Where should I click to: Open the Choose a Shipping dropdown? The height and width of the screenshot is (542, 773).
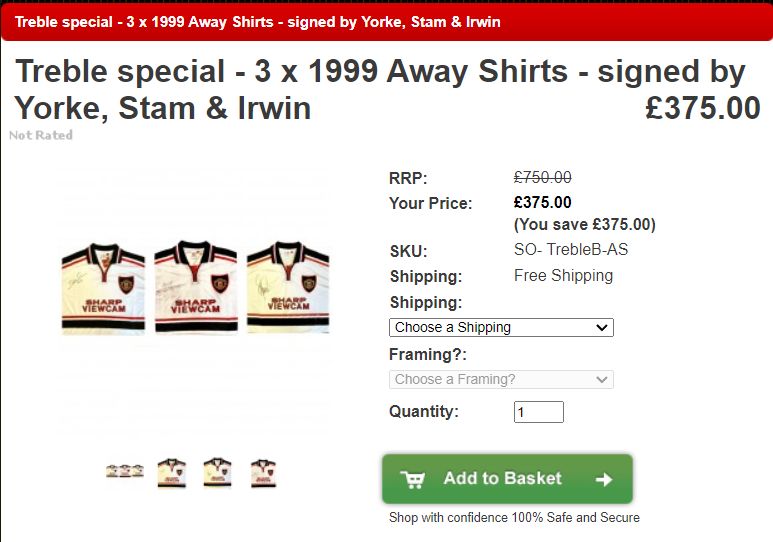500,327
